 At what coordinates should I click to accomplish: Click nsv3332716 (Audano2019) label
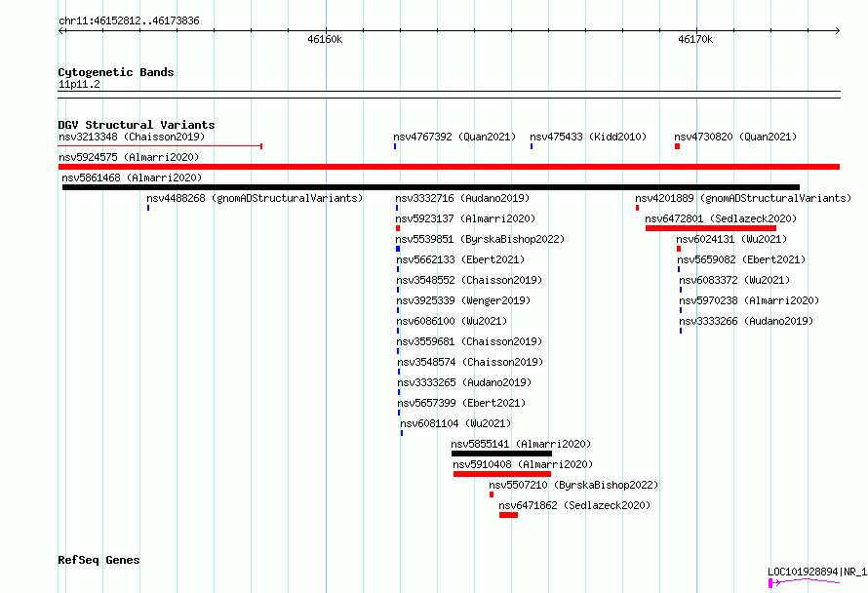click(x=462, y=198)
